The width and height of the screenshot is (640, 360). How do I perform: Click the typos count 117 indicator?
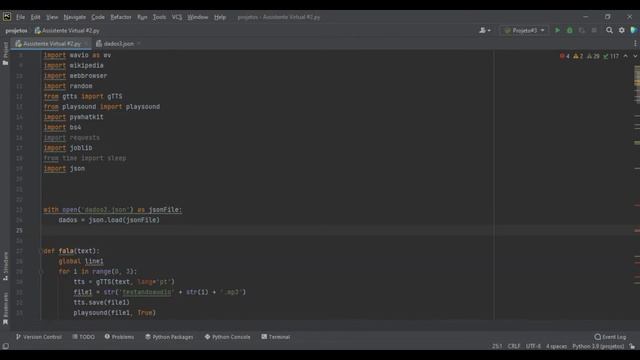click(611, 56)
